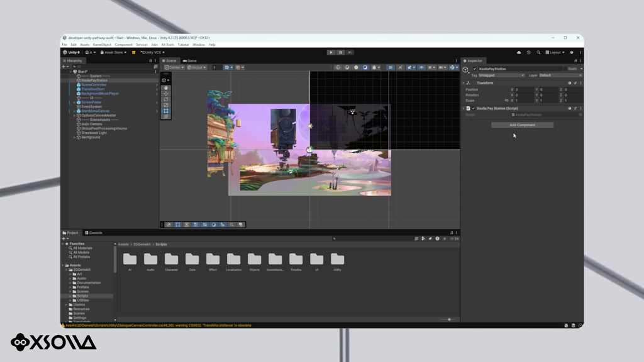Open the Layer dropdown Default
The width and height of the screenshot is (644, 362).
[x=560, y=75]
